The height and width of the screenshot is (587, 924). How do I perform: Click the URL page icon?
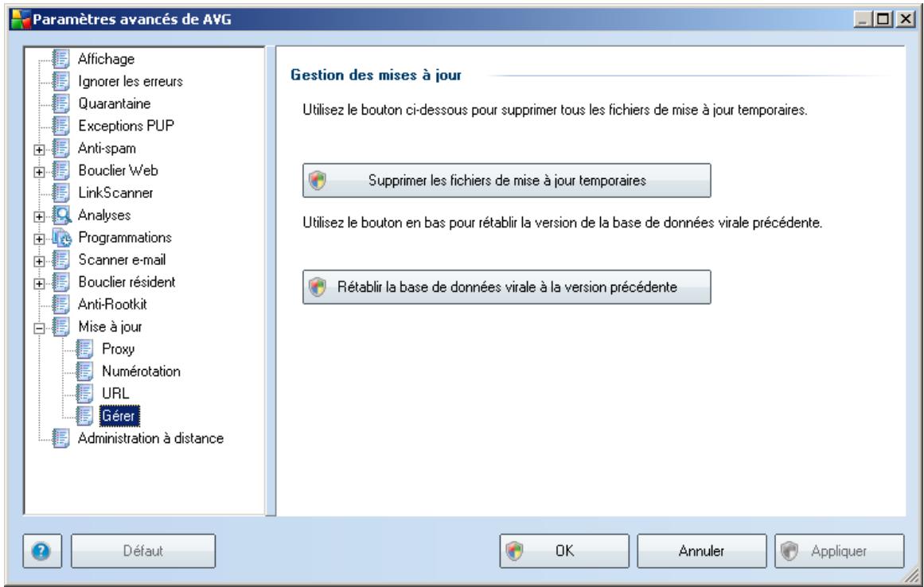click(x=85, y=393)
